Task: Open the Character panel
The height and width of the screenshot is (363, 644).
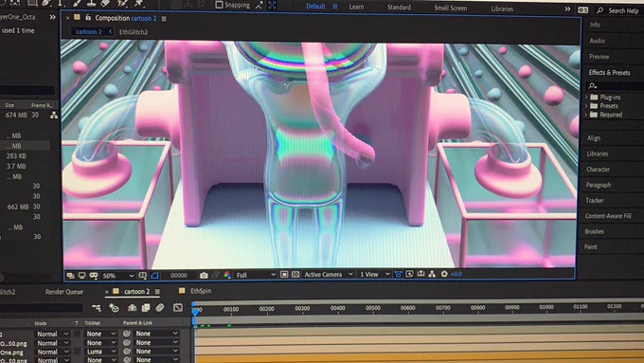Action: (598, 170)
